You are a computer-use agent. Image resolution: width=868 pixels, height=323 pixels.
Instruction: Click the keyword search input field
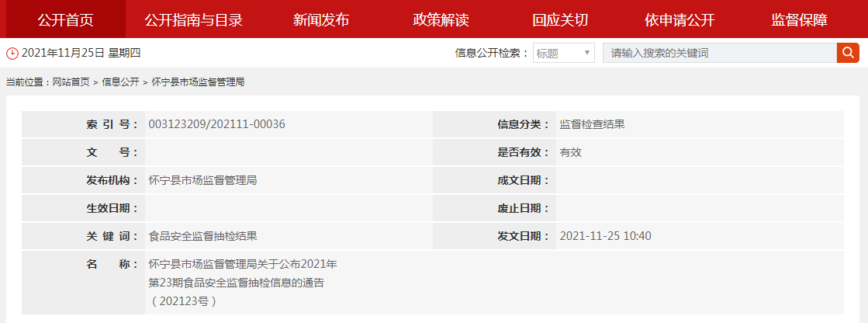click(719, 54)
